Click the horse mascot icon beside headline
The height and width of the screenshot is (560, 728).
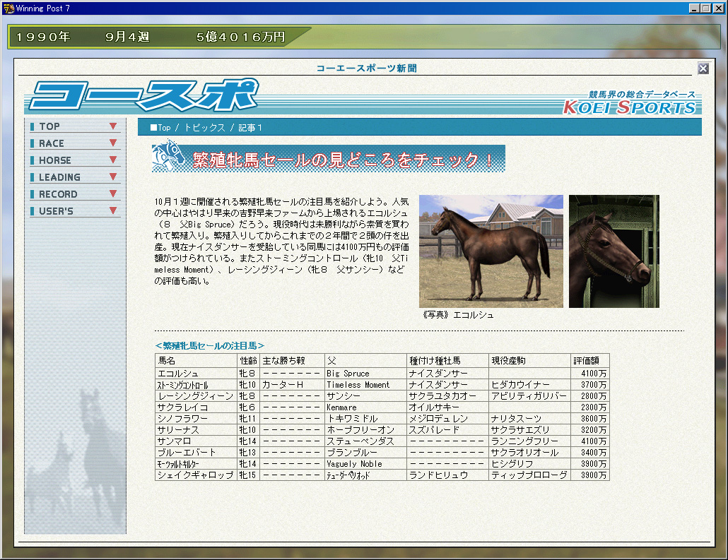tap(168, 156)
